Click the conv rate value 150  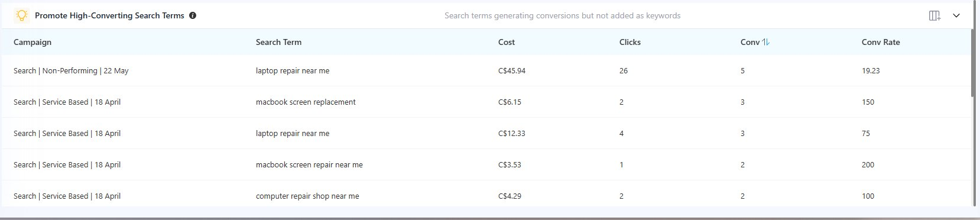point(868,102)
